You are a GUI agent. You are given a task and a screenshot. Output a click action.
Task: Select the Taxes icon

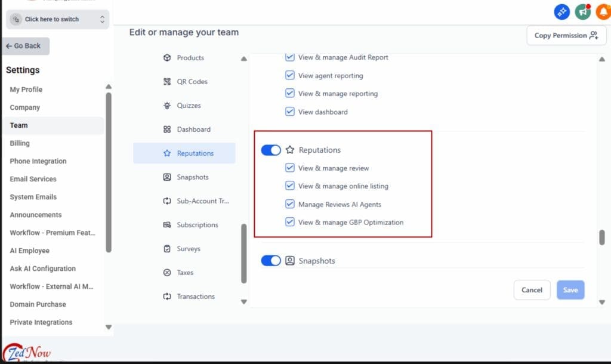(168, 273)
